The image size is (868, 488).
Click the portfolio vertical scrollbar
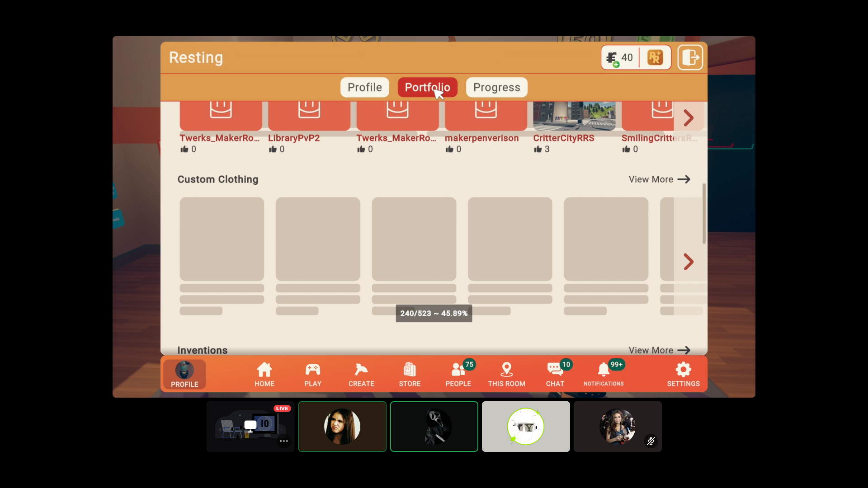704,213
